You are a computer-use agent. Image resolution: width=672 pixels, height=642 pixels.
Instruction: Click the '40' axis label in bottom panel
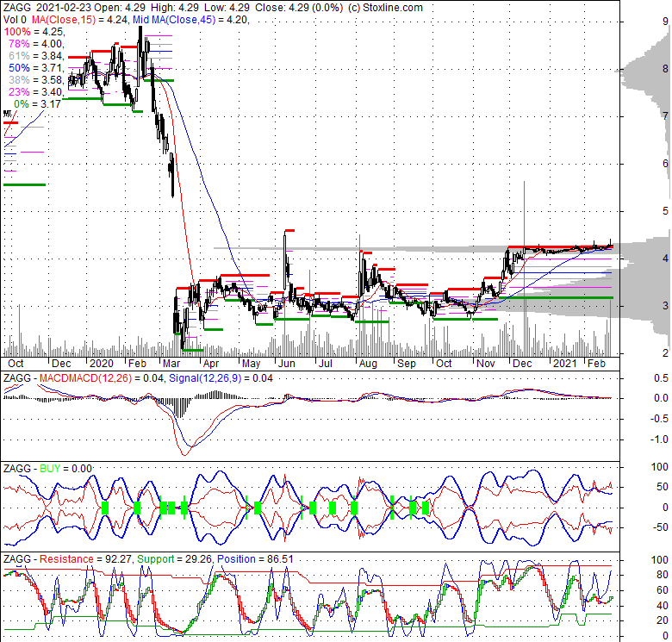click(x=663, y=606)
